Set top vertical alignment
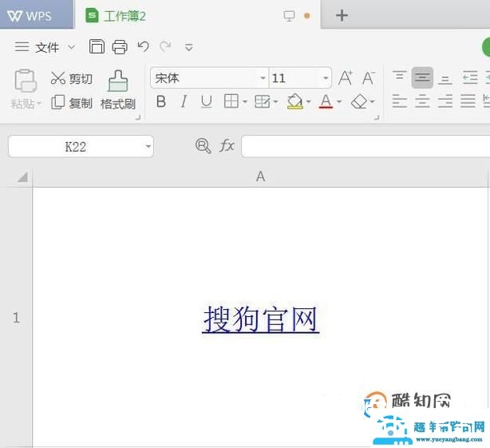The width and height of the screenshot is (490, 448). (x=399, y=77)
